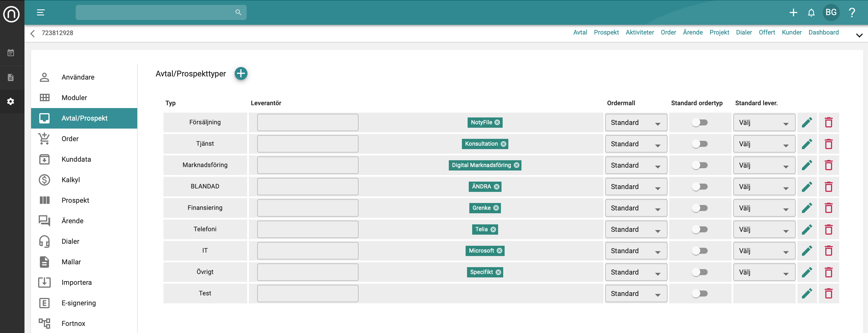Edit the Tjänst row with pencil icon
The image size is (868, 333).
click(807, 144)
